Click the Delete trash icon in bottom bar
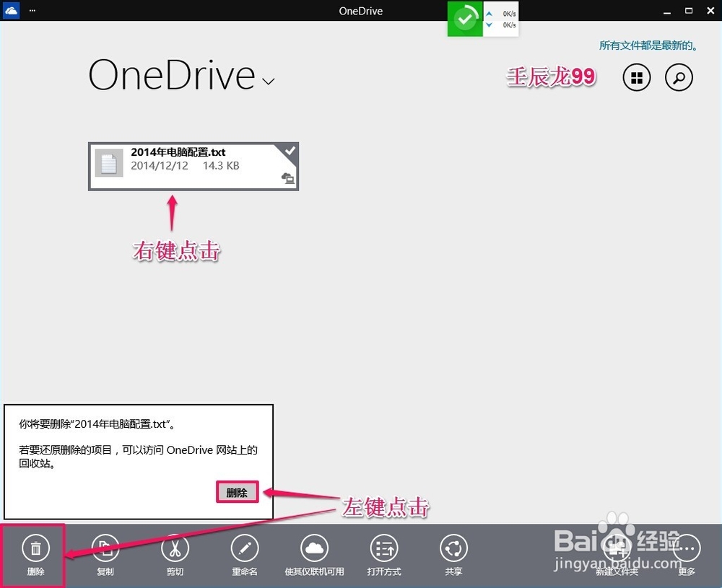Viewport: 722px width, 588px height. pyautogui.click(x=35, y=548)
